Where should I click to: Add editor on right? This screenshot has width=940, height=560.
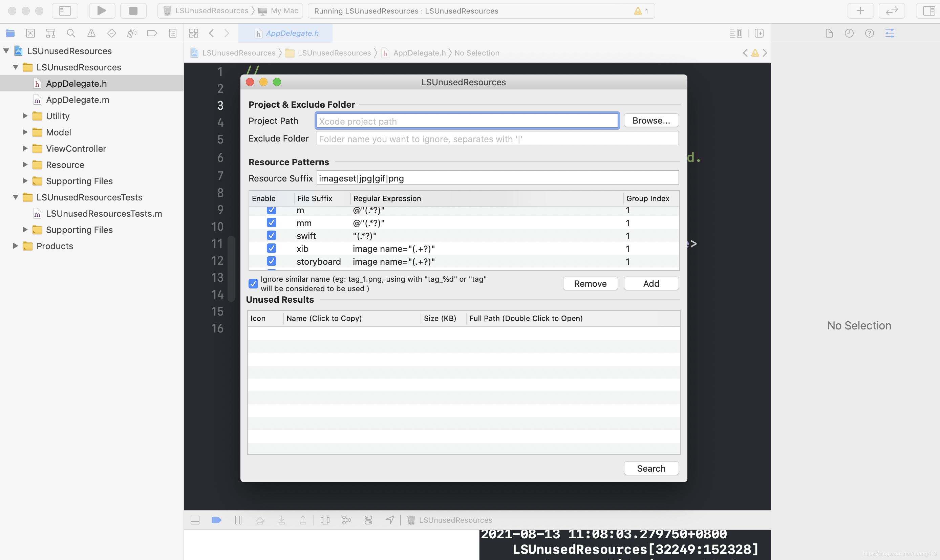(759, 33)
